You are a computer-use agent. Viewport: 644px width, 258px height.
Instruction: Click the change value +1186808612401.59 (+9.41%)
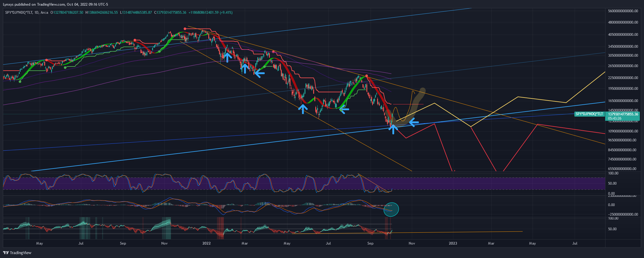(x=210, y=13)
